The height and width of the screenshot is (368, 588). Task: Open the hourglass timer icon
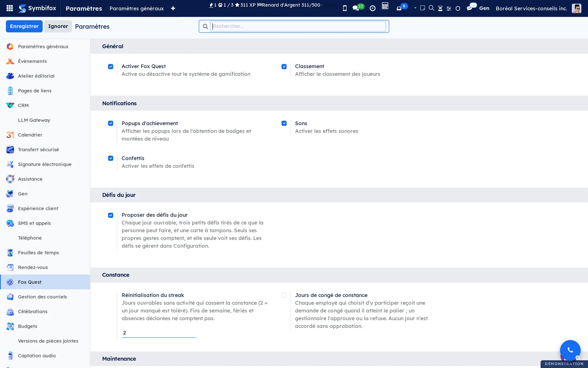tap(440, 8)
